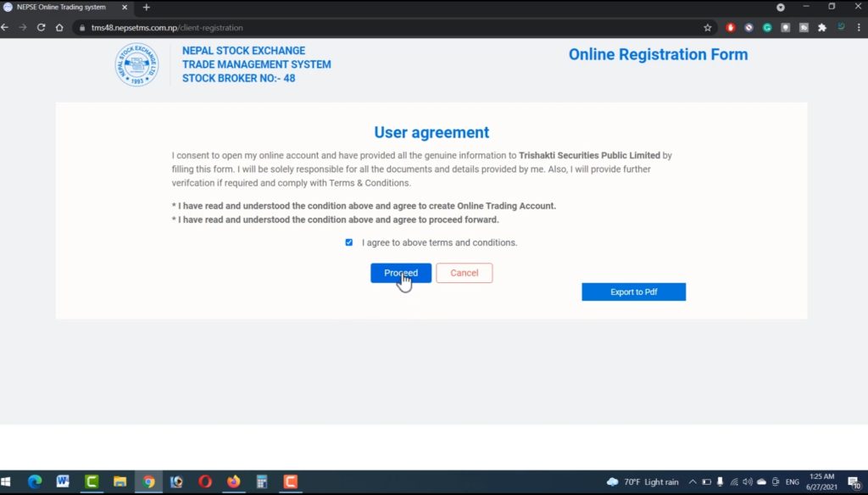
Task: Go forward in browser history
Action: pos(23,28)
